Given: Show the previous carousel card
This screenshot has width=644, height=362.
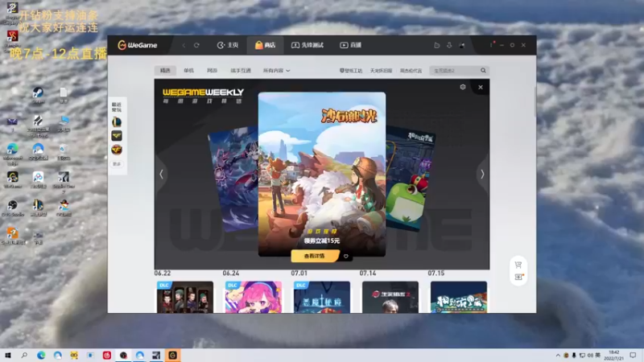Looking at the screenshot, I should [x=162, y=175].
